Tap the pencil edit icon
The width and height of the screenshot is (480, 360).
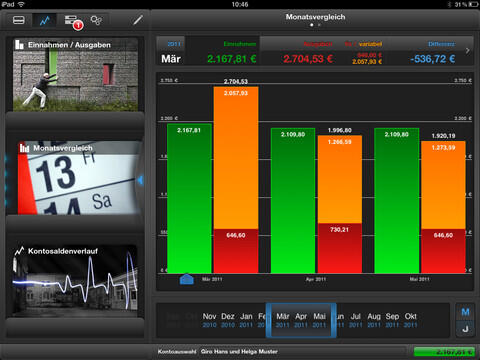tap(138, 20)
